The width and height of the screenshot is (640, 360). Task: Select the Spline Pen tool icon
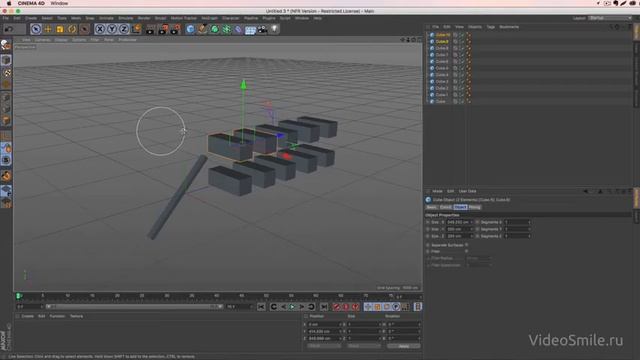point(202,29)
